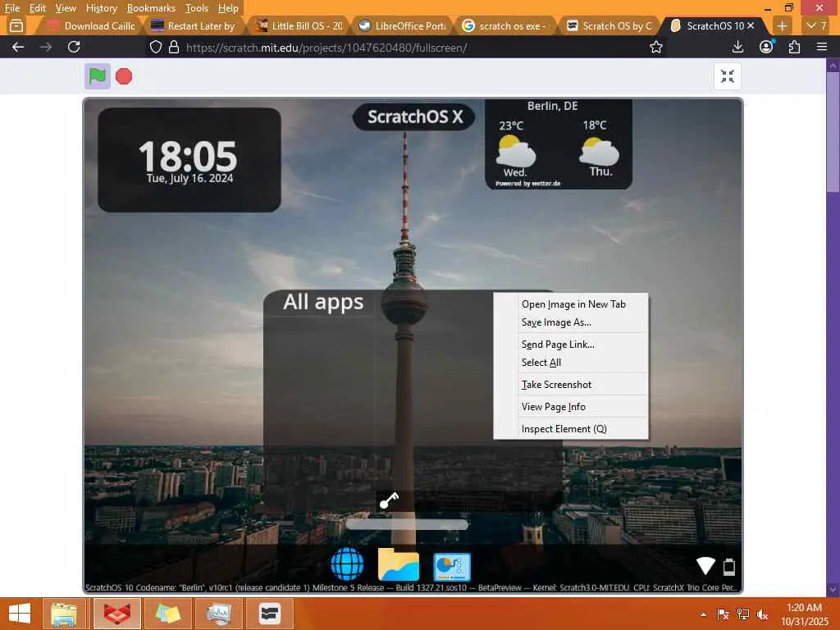
Task: Switch to Scratch OS by C tab
Action: click(x=609, y=25)
